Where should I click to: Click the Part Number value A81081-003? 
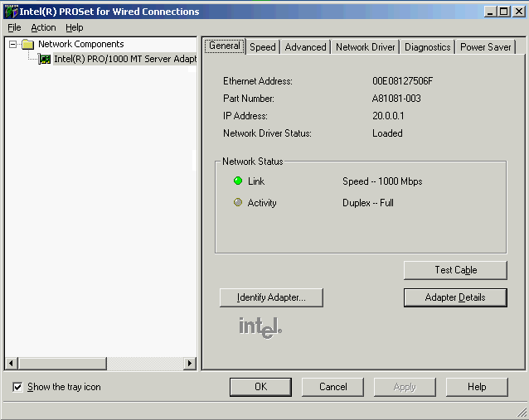[396, 99]
